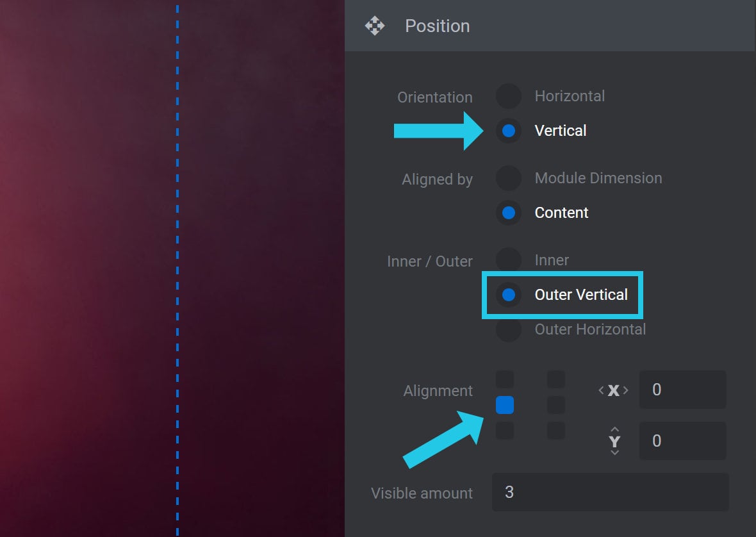Click the Visible amount input field
The width and height of the screenshot is (756, 537).
pos(611,492)
